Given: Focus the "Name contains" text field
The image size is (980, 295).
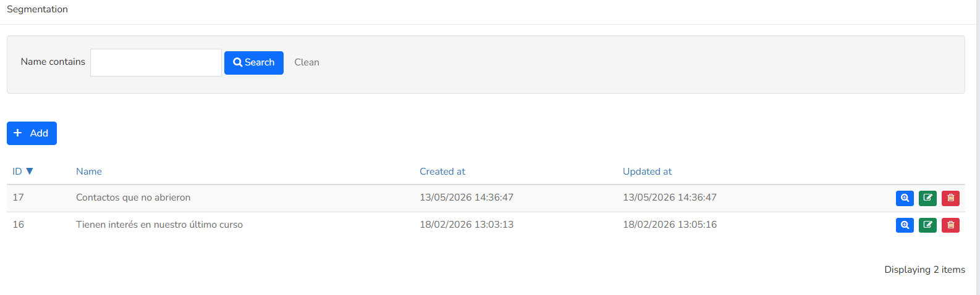Looking at the screenshot, I should coord(156,63).
